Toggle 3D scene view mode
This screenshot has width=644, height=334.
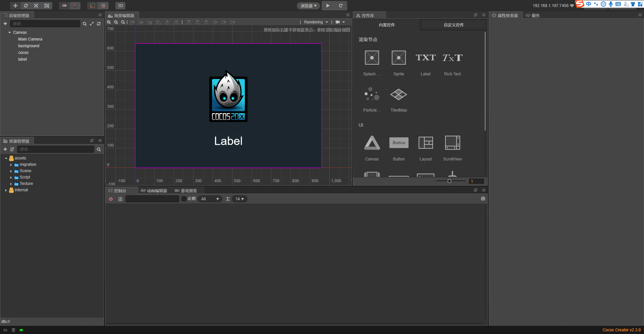(x=120, y=6)
